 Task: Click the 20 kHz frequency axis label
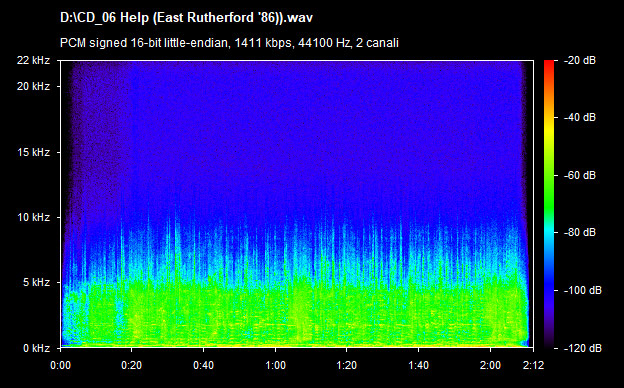click(x=33, y=86)
